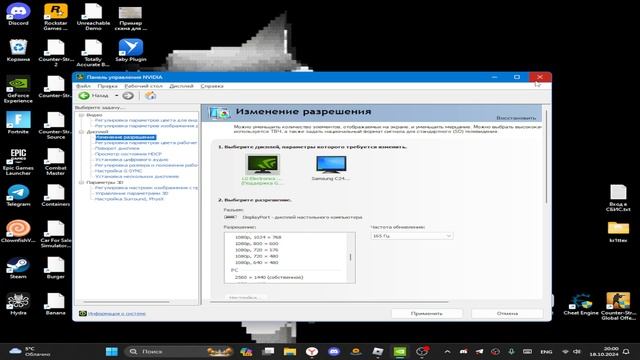Choose the 1080p, 720 × 576 resolution
The image size is (640, 360).
coord(257,250)
